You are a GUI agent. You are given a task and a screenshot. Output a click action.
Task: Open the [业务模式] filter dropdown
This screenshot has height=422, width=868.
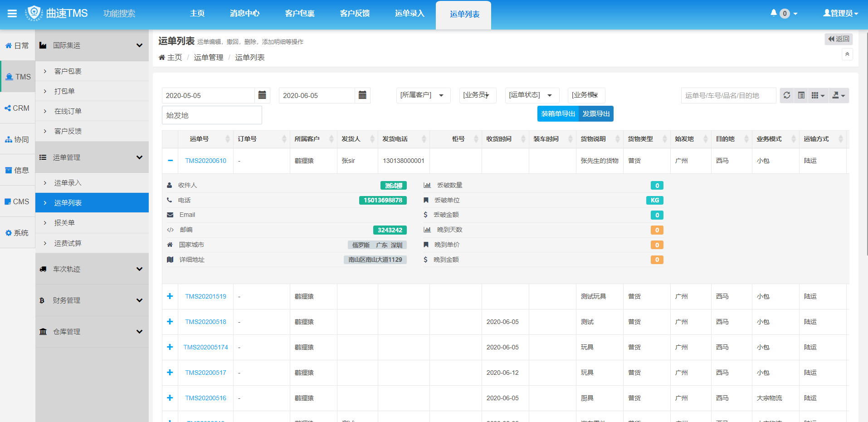pos(586,95)
